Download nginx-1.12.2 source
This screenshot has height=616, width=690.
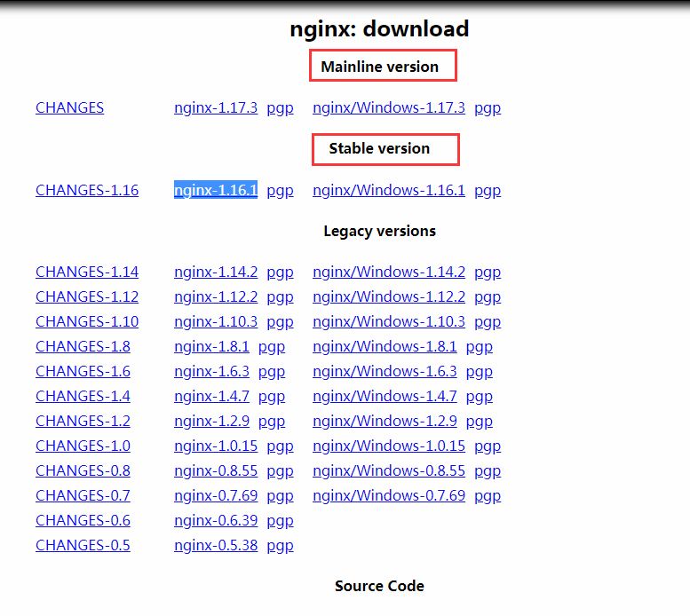(216, 296)
